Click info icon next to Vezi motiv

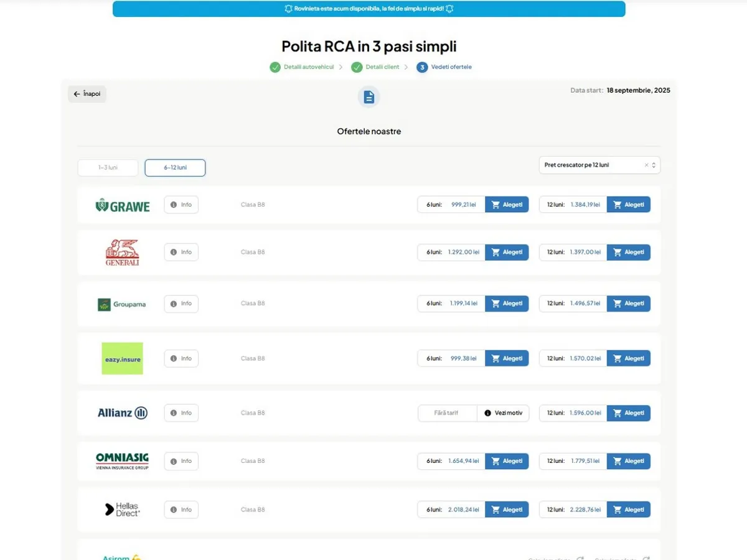tap(487, 413)
